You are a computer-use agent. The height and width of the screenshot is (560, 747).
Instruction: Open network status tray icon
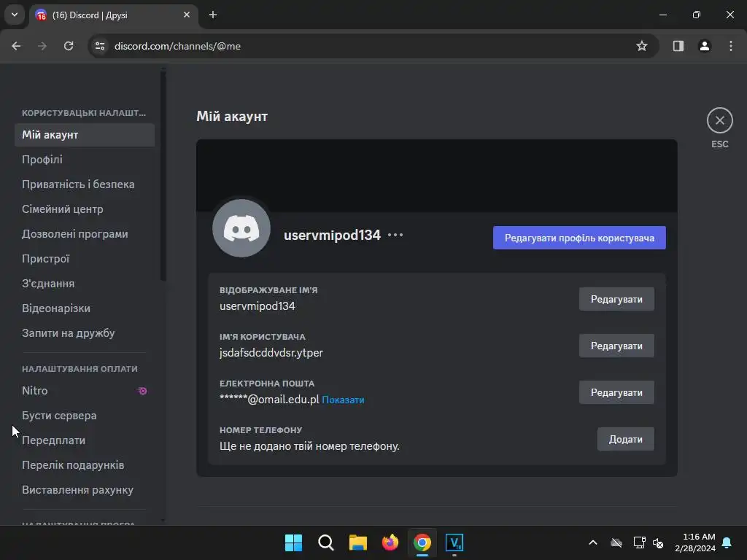coord(639,542)
